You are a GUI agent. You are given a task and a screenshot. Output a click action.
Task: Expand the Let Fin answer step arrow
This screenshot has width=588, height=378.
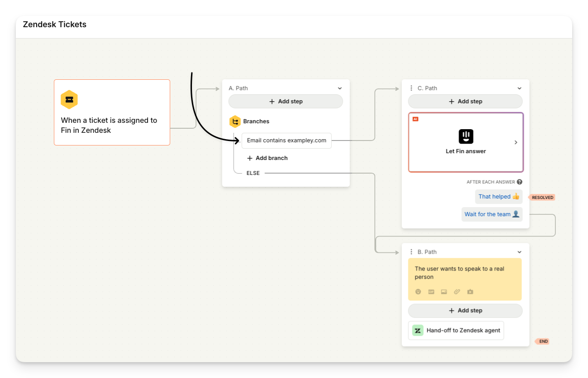point(516,142)
